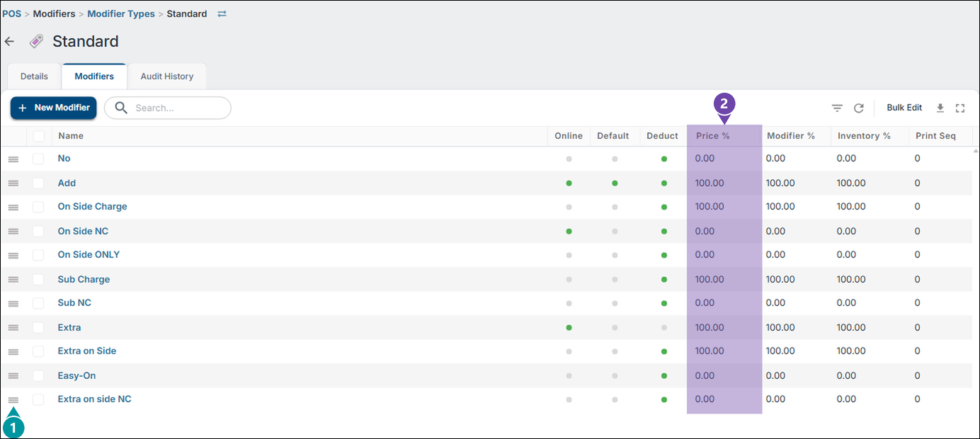Image resolution: width=980 pixels, height=439 pixels.
Task: Toggle the Deduct dot for the Extra row
Action: click(x=663, y=328)
